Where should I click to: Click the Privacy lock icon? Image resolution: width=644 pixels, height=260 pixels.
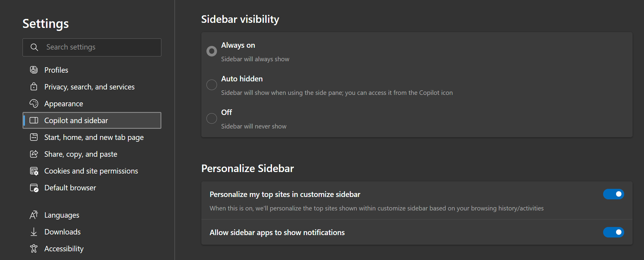coord(34,87)
